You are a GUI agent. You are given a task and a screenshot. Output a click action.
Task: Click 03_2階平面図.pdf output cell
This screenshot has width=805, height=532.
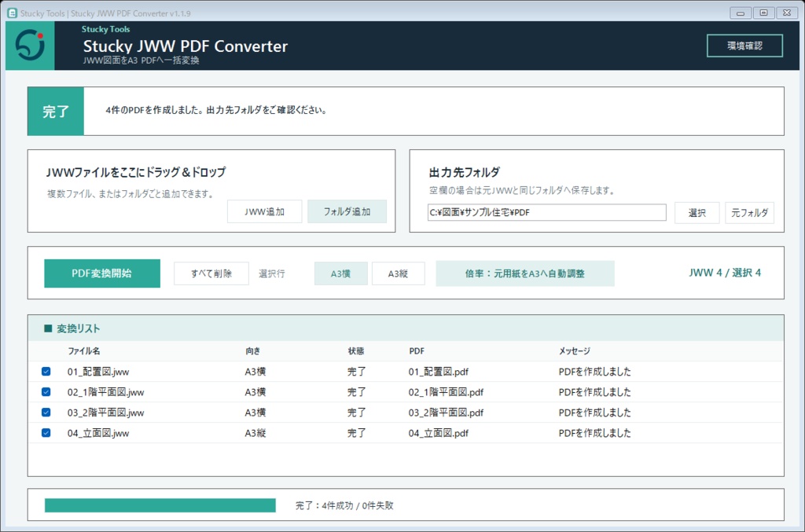coord(447,413)
